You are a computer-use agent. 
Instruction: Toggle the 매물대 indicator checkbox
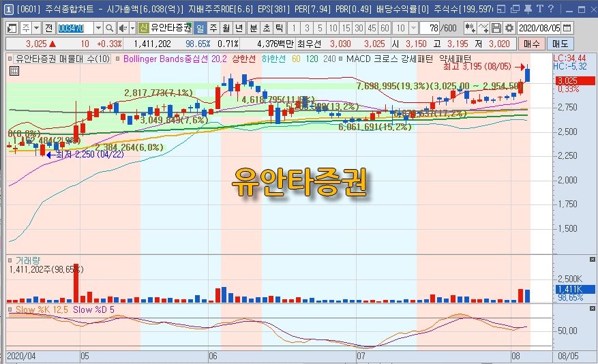10,59
